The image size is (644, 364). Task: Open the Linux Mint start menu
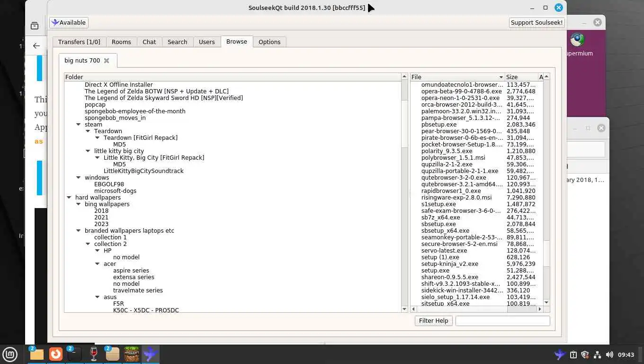(x=10, y=354)
